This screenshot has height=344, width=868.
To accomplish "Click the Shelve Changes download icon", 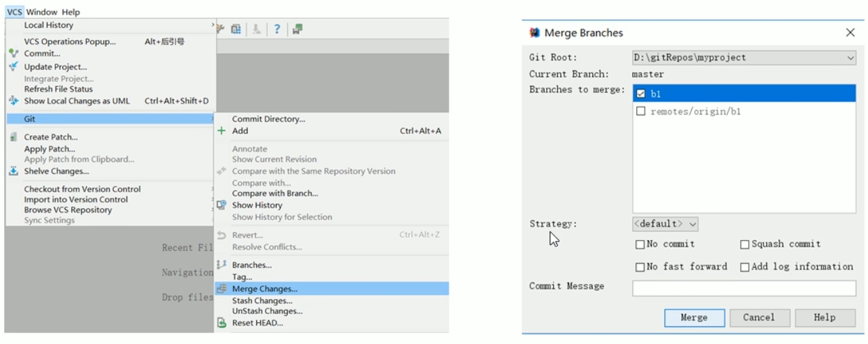I will click(14, 171).
